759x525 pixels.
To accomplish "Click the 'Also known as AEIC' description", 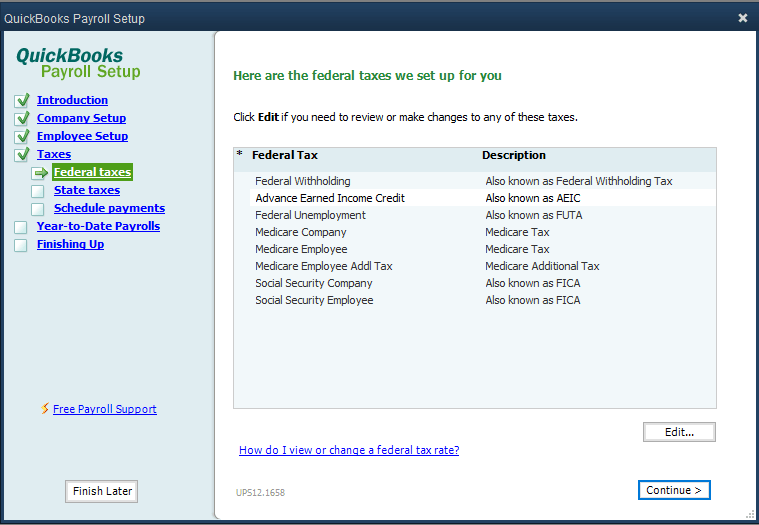I will tap(533, 198).
